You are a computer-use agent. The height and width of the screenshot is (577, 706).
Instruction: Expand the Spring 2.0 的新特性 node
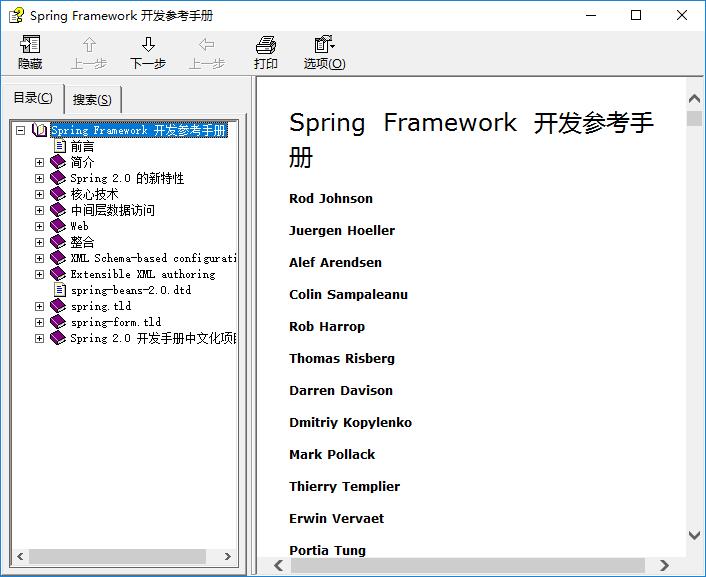tap(40, 178)
